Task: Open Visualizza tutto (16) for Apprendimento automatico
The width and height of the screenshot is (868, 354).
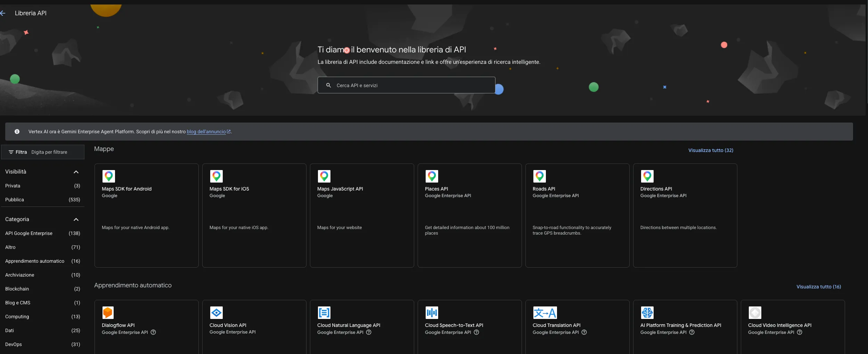Action: 819,287
